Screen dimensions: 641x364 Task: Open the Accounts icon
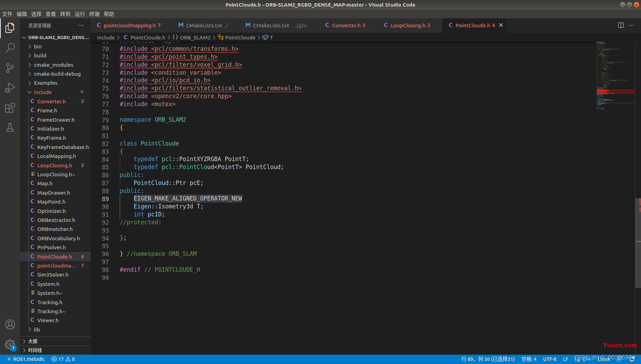tap(10, 325)
